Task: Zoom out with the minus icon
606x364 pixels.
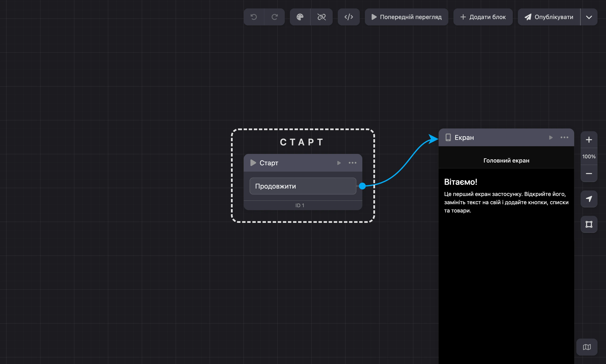Action: (589, 173)
